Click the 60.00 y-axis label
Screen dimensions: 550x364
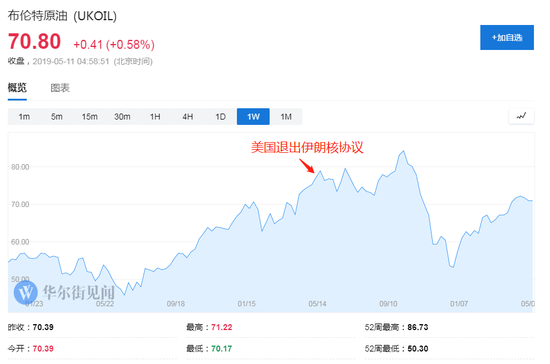pyautogui.click(x=20, y=242)
